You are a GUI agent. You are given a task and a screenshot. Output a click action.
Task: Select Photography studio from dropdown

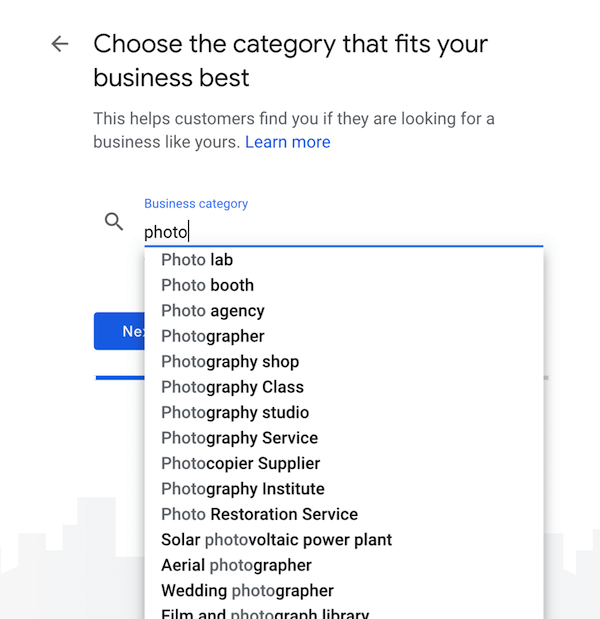click(x=344, y=413)
